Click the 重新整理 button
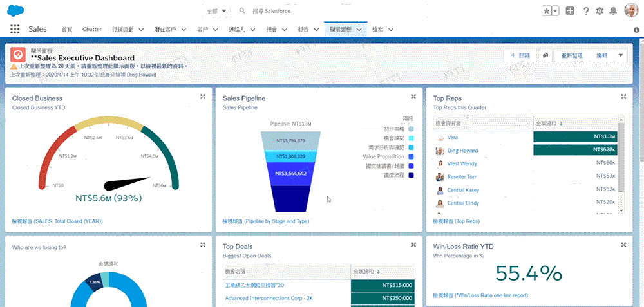 pyautogui.click(x=571, y=55)
